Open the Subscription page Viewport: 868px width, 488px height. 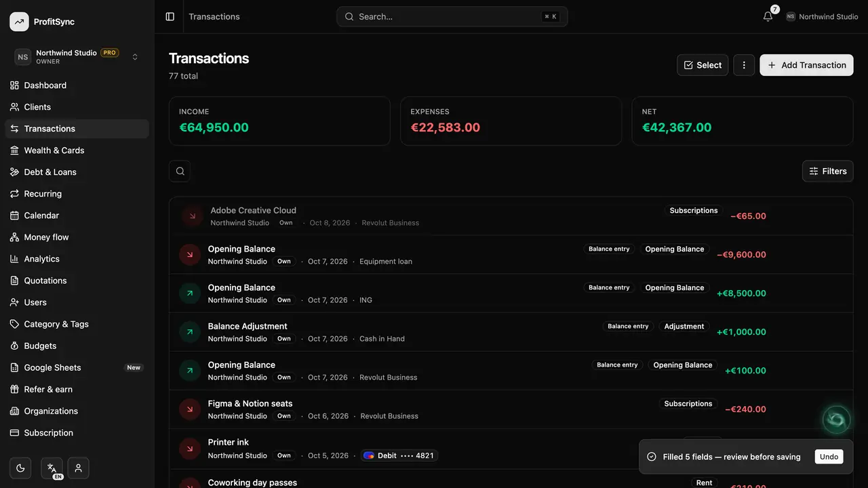tap(77, 432)
